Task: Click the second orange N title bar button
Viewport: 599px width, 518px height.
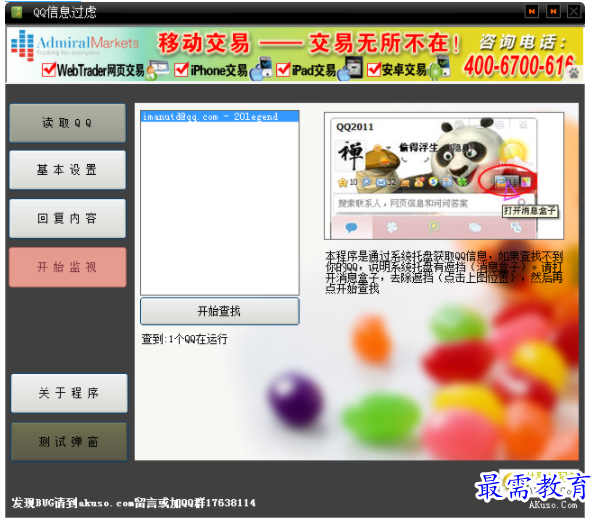Action: point(553,11)
